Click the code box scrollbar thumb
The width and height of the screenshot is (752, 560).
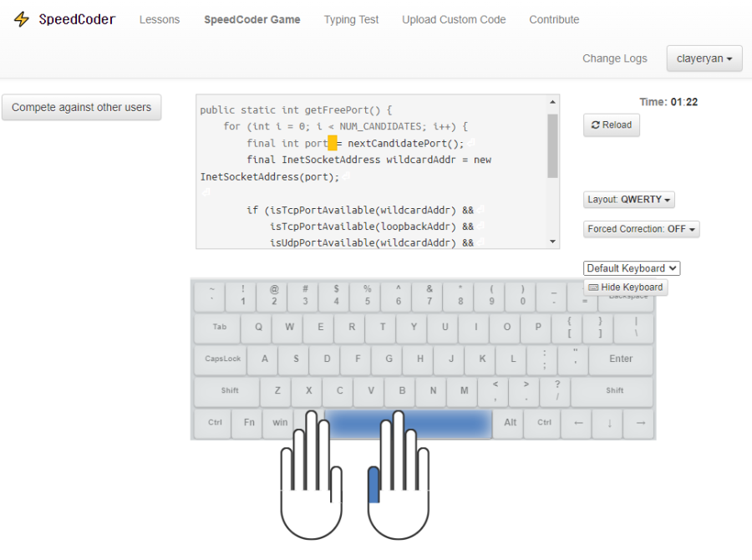point(552,146)
